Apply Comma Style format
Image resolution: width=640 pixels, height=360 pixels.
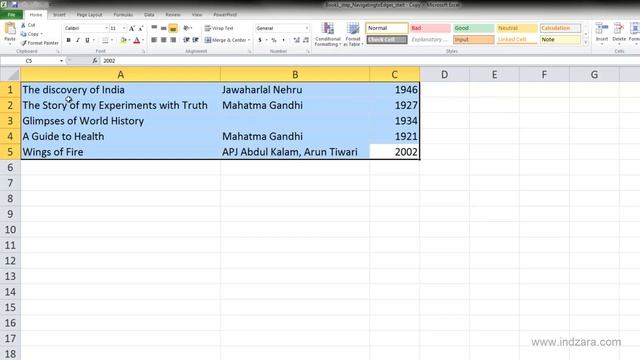click(x=283, y=40)
